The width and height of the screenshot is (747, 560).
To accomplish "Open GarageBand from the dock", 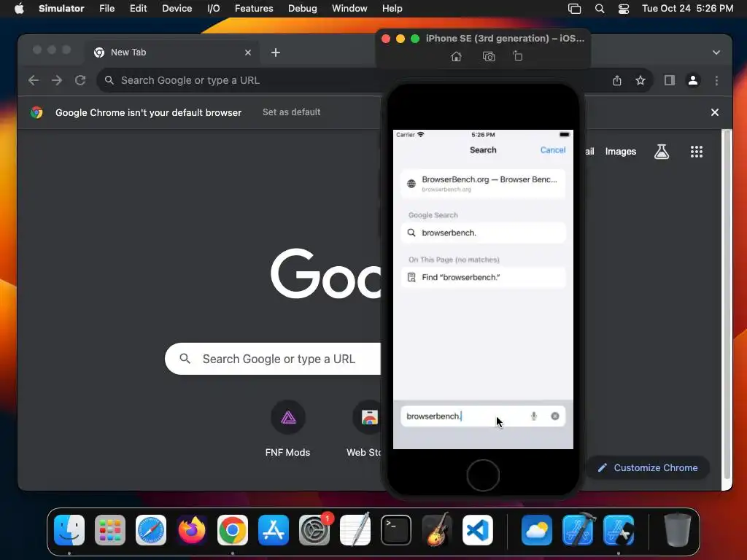I will coord(437,530).
